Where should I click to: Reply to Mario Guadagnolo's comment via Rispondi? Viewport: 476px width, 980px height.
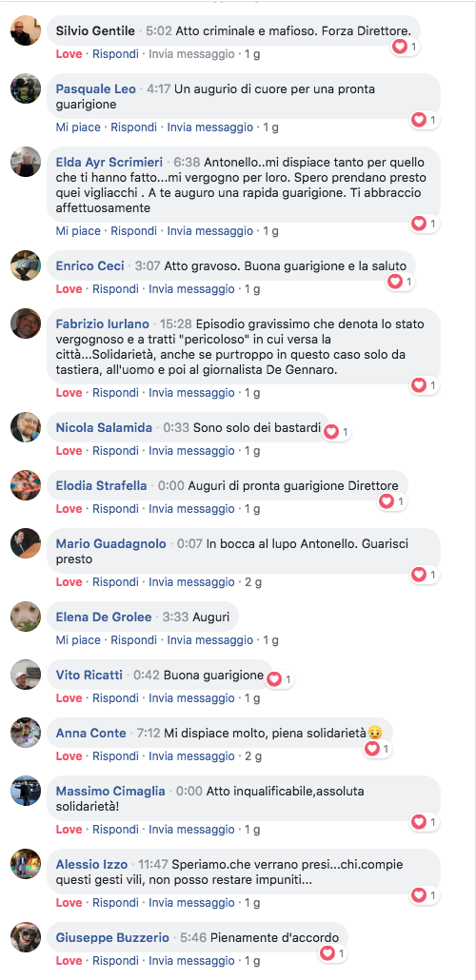tap(116, 582)
